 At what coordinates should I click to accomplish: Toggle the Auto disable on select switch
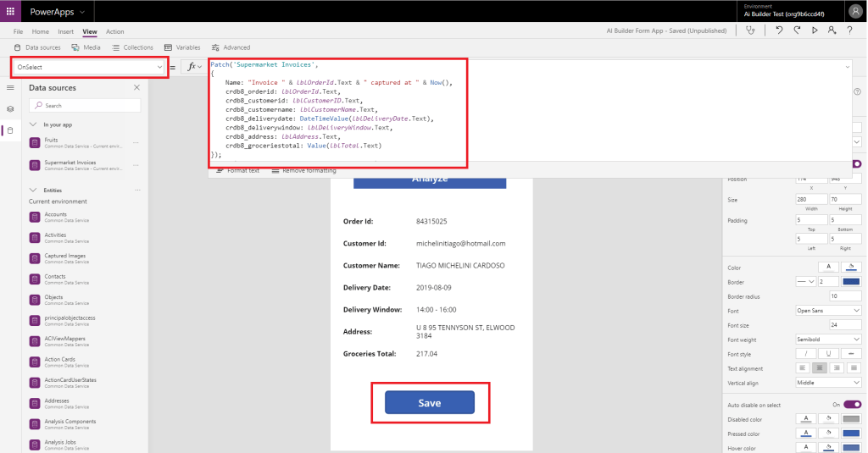(854, 405)
